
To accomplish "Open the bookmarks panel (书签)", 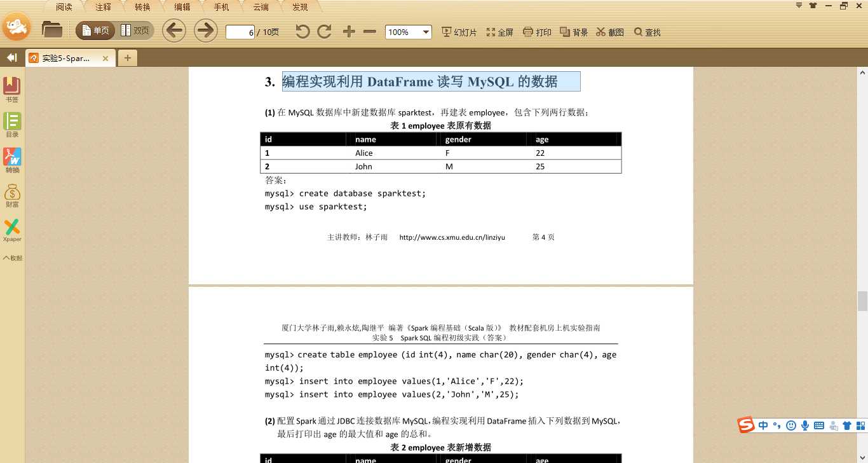I will point(12,90).
